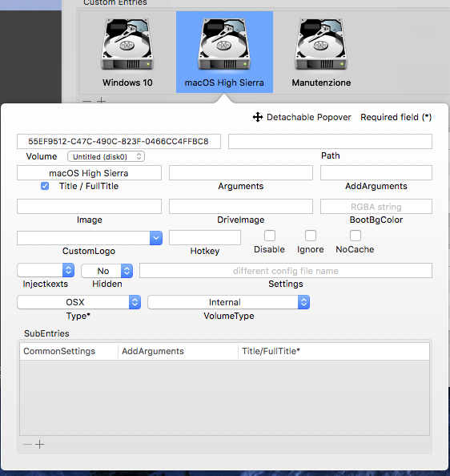Click the Detachable Popover move icon
The width and height of the screenshot is (450, 476).
(x=258, y=117)
